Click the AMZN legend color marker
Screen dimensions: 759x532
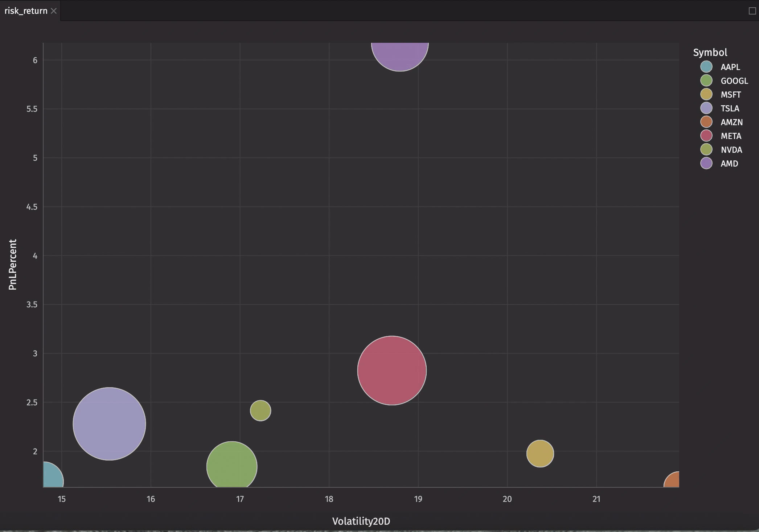(x=706, y=122)
